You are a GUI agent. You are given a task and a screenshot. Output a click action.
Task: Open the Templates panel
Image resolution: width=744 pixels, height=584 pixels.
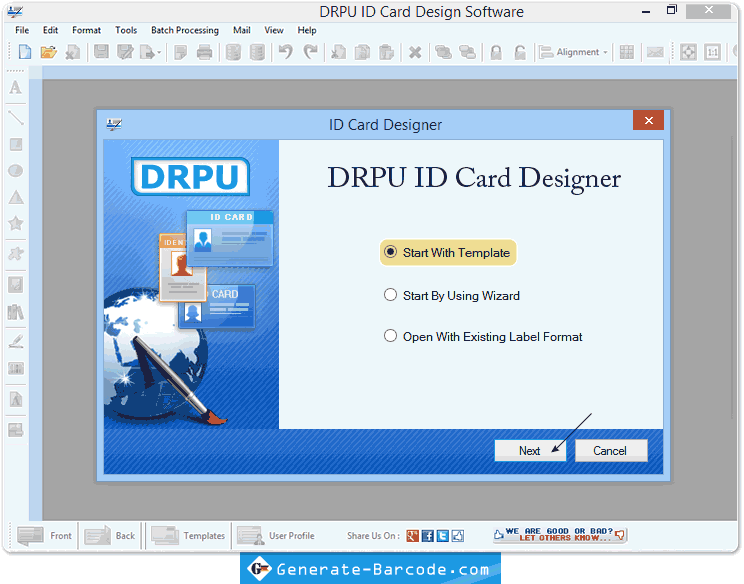tap(188, 536)
